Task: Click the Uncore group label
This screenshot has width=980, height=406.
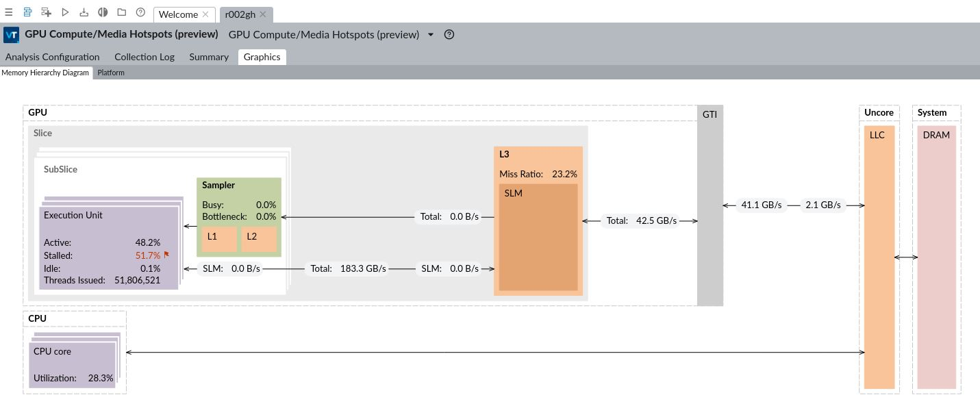Action: pyautogui.click(x=879, y=112)
